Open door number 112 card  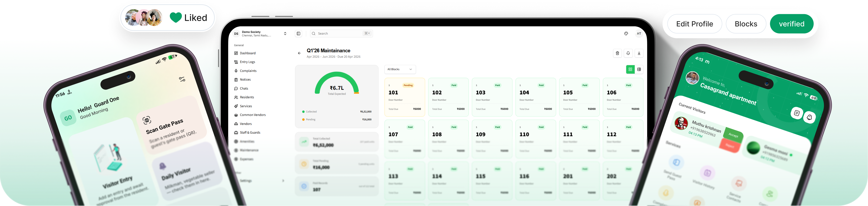(623, 139)
